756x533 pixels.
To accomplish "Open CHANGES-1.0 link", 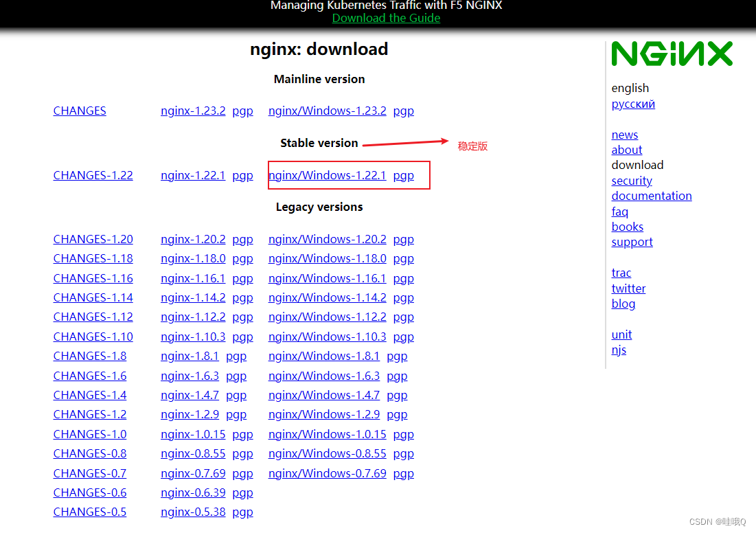I will coord(90,434).
